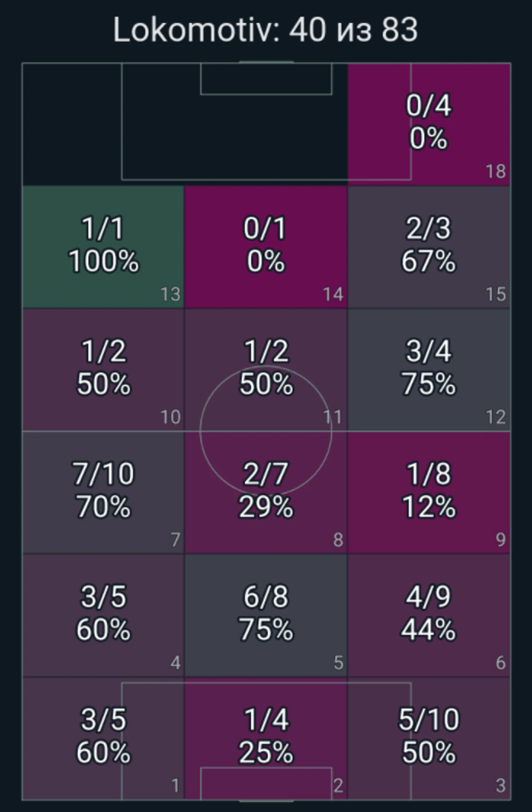
Task: Choose zone 5 showing 6/8 75%
Action: coord(266,615)
